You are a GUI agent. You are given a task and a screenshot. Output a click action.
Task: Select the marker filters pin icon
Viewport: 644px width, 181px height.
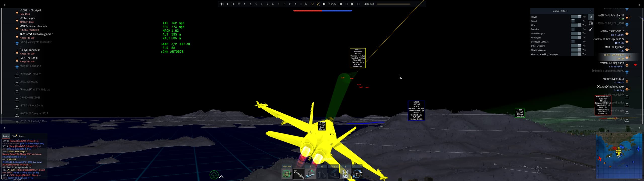pos(591,17)
